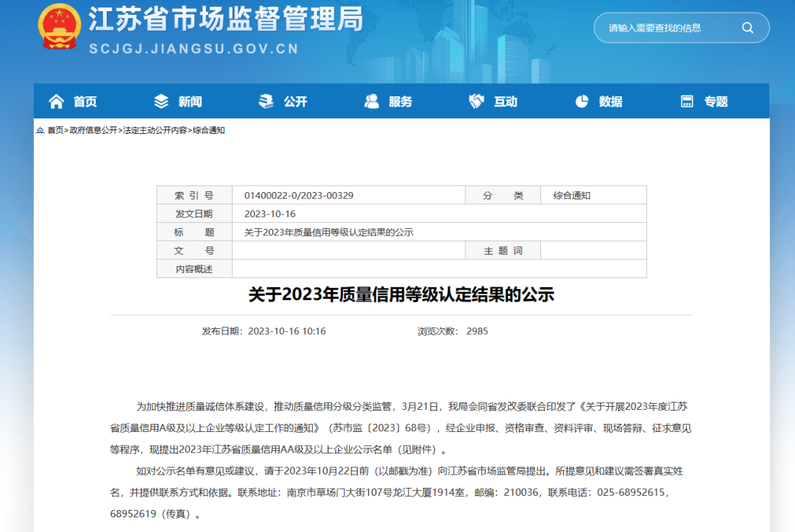Go to 首页 via the breadcrumb link

(x=55, y=130)
